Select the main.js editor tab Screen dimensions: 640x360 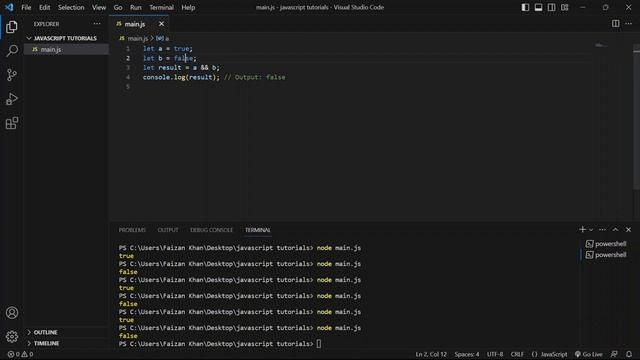(x=135, y=24)
